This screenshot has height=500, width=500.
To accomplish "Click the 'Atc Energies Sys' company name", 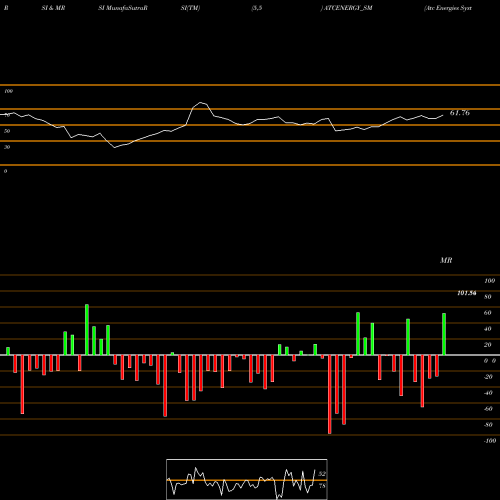I will [448, 8].
